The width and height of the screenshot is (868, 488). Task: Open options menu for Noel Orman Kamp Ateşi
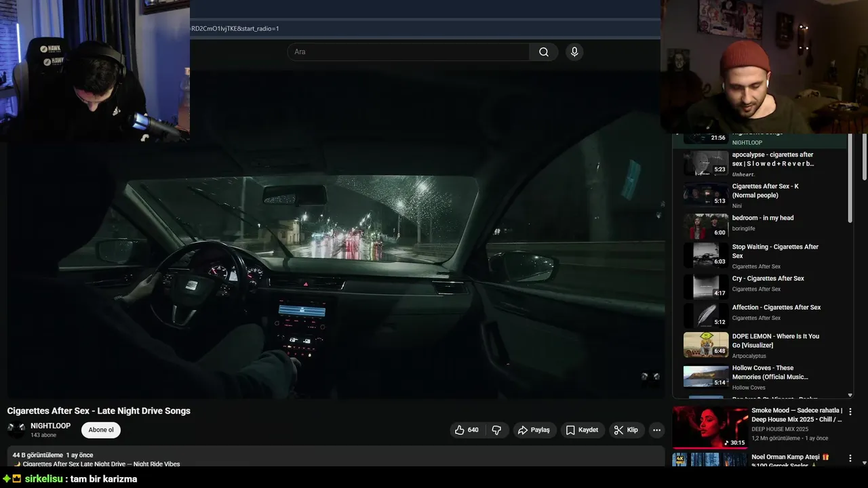(850, 458)
